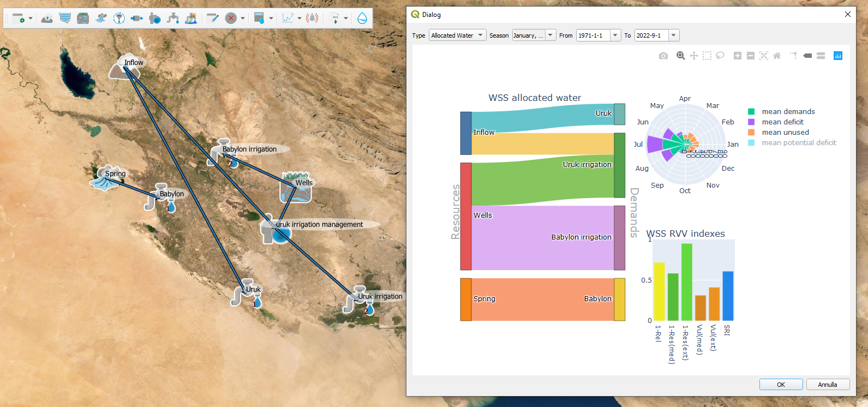868x407 pixels.
Task: Select the spring source tool in toolbar
Action: 101,19
